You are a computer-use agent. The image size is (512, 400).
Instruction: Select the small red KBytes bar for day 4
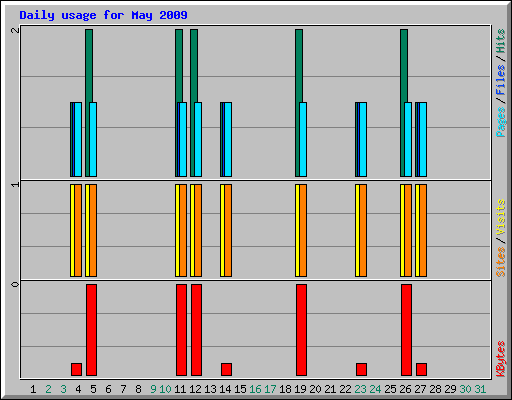tap(76, 369)
